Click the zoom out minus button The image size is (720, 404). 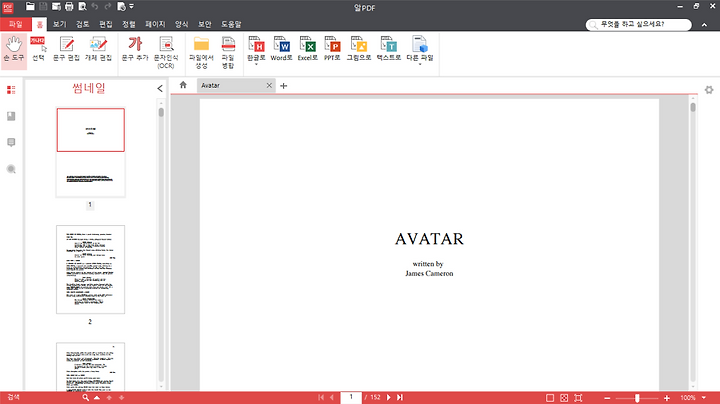pos(607,398)
